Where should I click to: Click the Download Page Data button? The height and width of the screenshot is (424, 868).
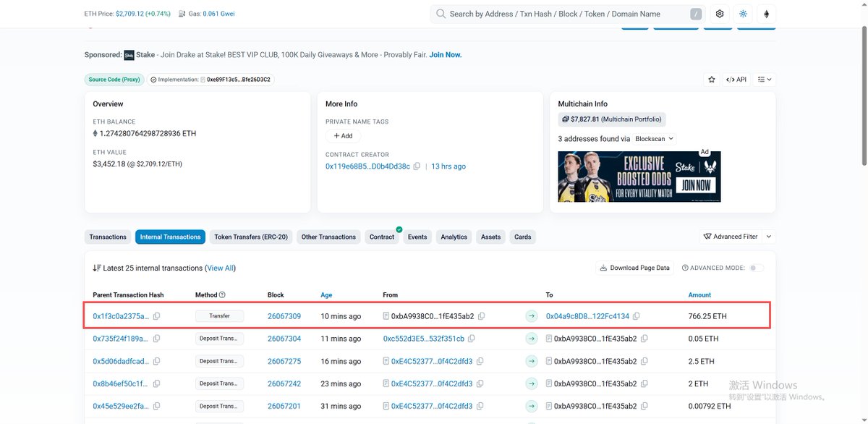pos(636,268)
